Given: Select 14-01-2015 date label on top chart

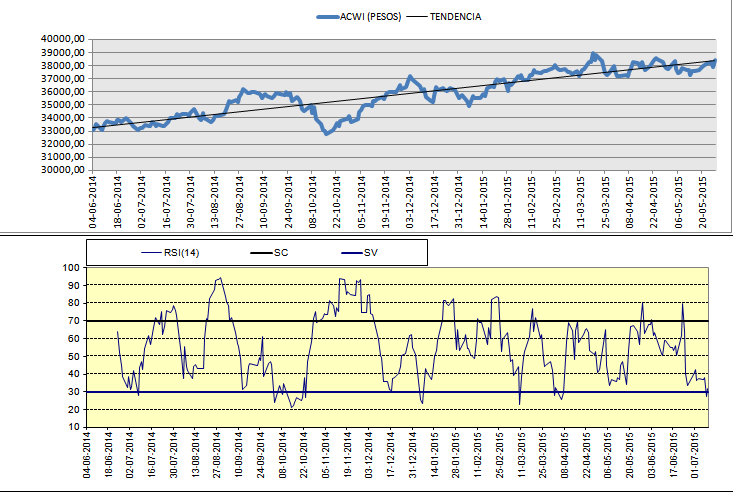Looking at the screenshot, I should [483, 202].
